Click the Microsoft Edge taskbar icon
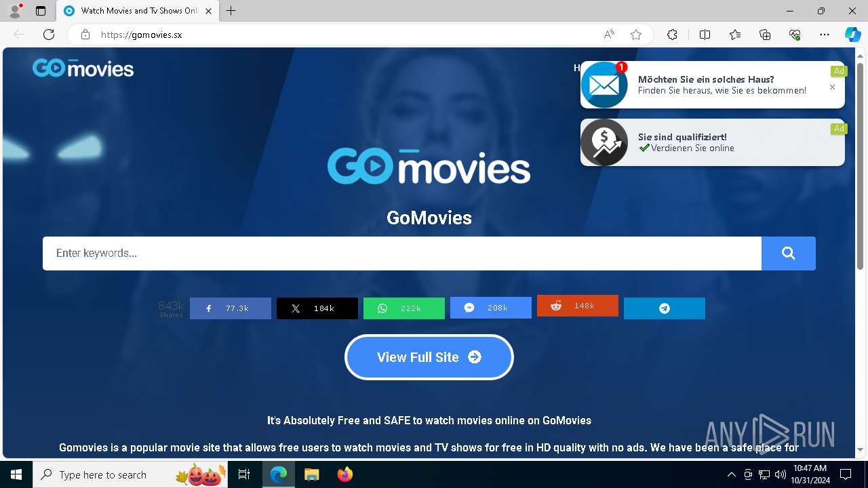Viewport: 868px width, 488px height. click(279, 474)
